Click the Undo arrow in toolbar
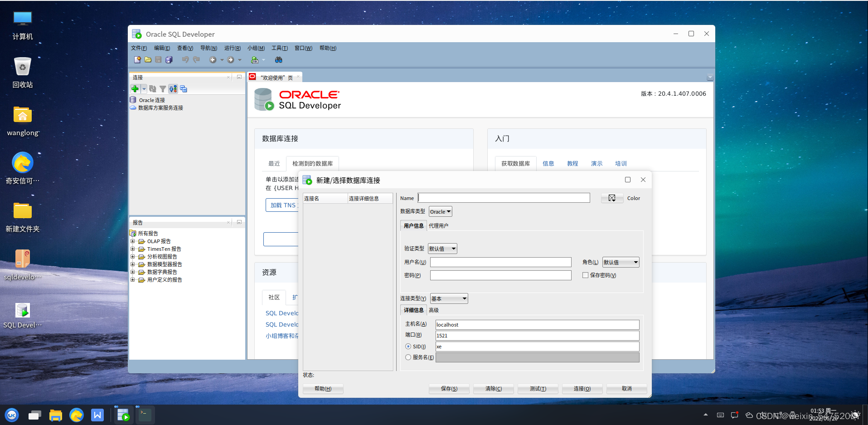Viewport: 868px width, 425px height. pos(185,60)
